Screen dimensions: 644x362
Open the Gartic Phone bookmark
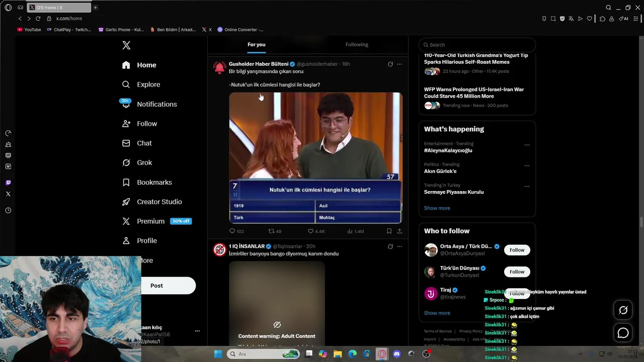click(x=121, y=30)
